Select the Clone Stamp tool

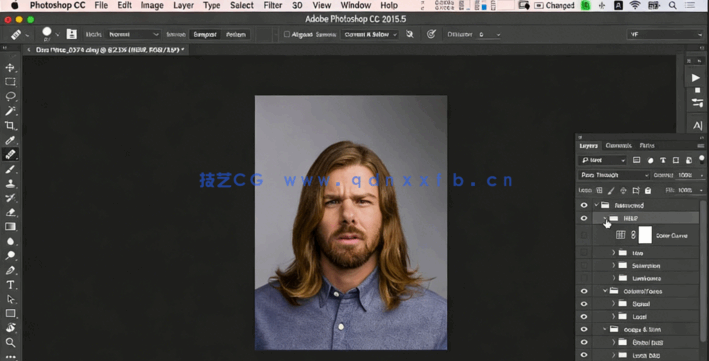10,184
